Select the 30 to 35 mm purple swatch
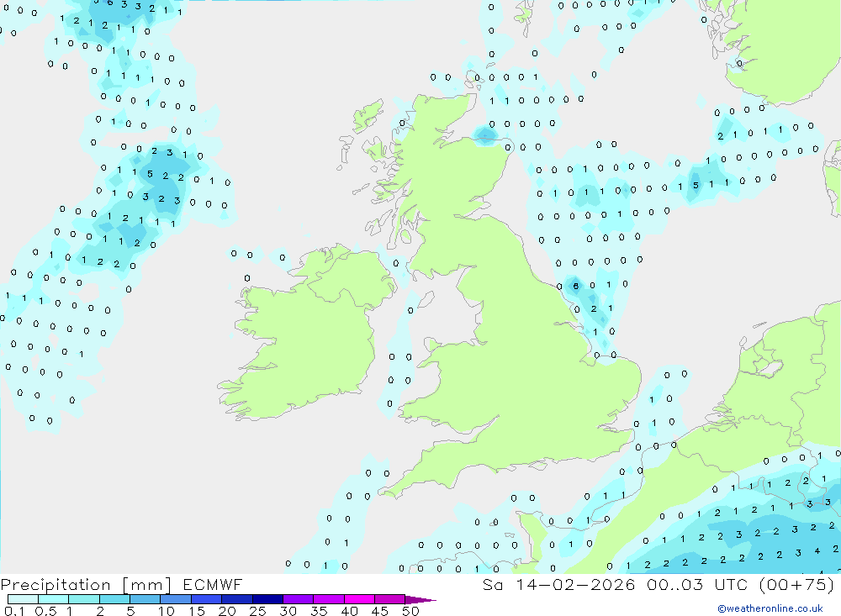This screenshot has height=616, width=841. [298, 599]
